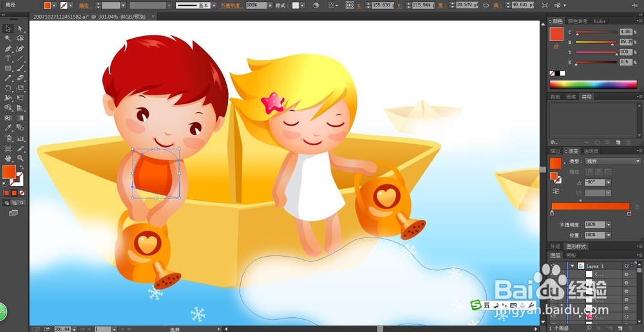Open gradient 类型 线性 dropdown
The width and height of the screenshot is (644, 332).
click(x=612, y=161)
